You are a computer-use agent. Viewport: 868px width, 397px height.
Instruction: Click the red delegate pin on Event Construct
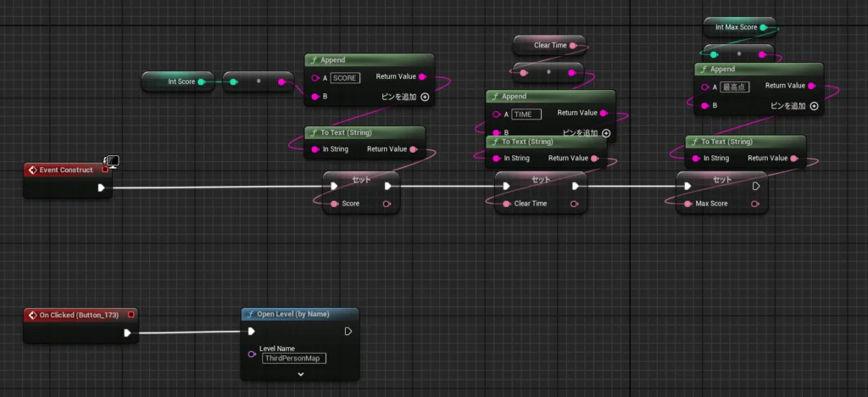pos(105,170)
